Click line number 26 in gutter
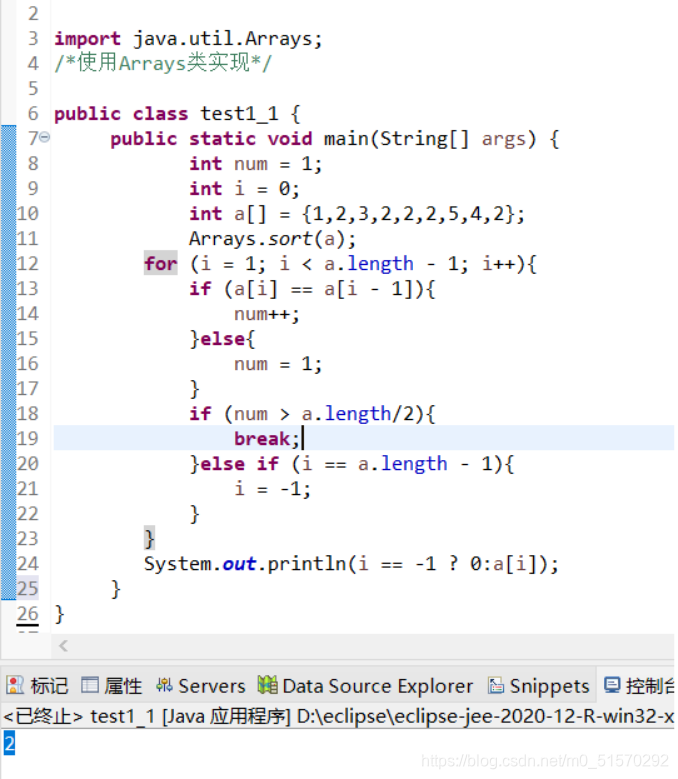The width and height of the screenshot is (678, 779). [x=27, y=614]
